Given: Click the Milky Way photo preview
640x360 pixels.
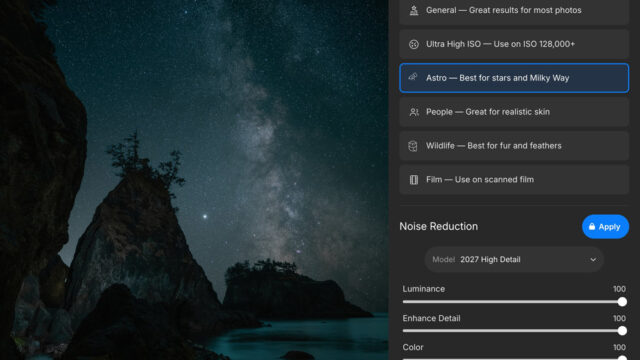Looking at the screenshot, I should (194, 180).
